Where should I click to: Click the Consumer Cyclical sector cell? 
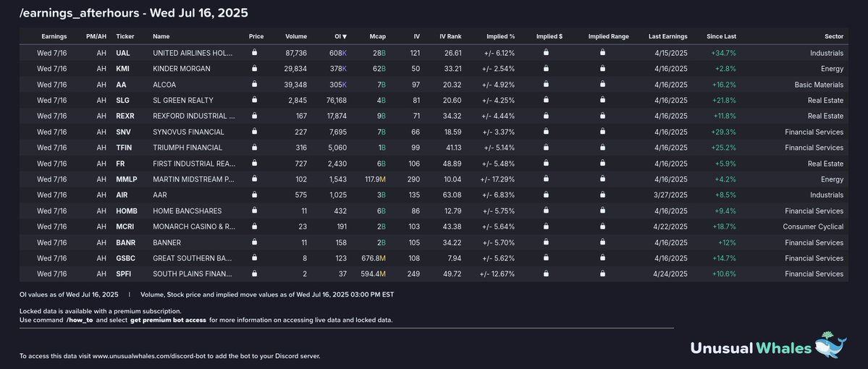point(813,226)
